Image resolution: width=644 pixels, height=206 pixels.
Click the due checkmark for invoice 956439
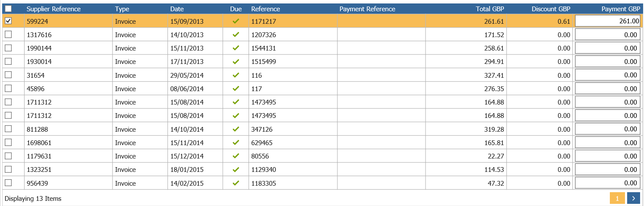click(236, 183)
